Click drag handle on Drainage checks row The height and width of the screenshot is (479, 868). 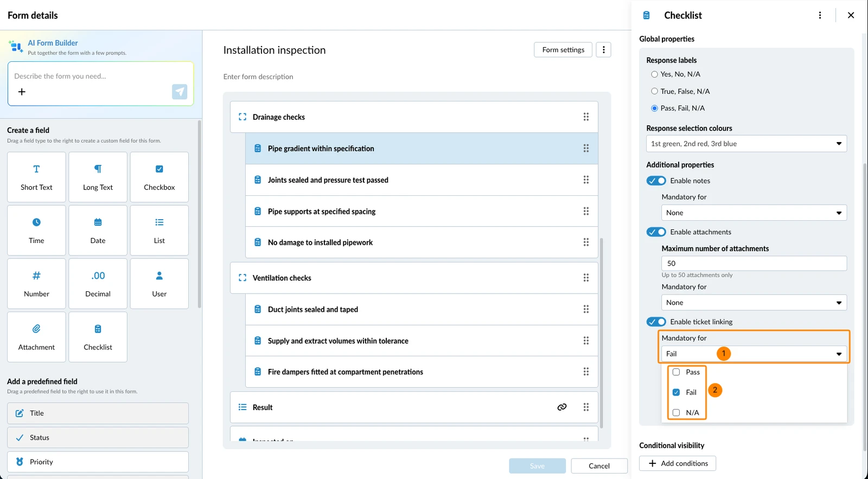point(586,117)
